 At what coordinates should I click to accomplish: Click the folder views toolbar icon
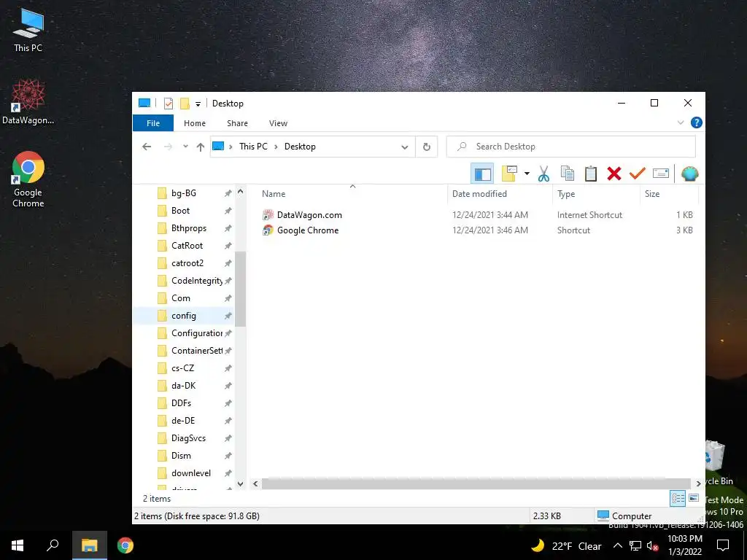[509, 174]
